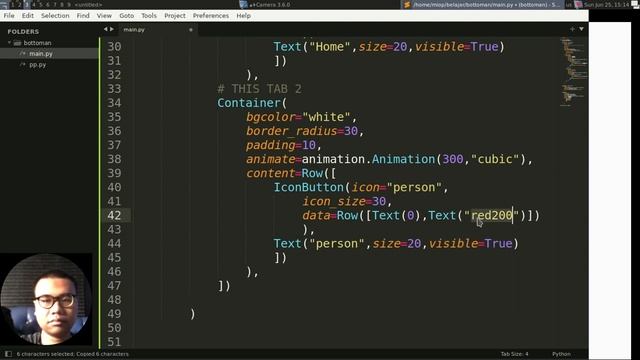Click the FOLDERS sidebar heading
Image resolution: width=640 pixels, height=360 pixels.
click(x=23, y=31)
